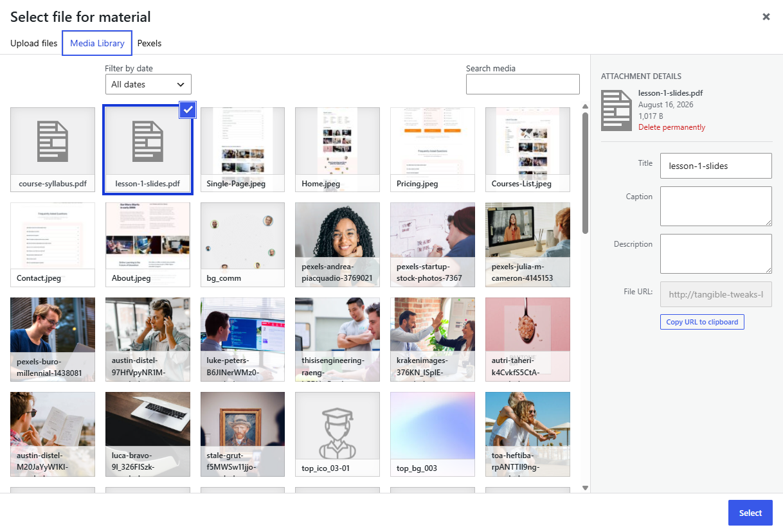Select the Single-Page.jpeg thumbnail
This screenshot has height=532, width=783.
click(243, 150)
